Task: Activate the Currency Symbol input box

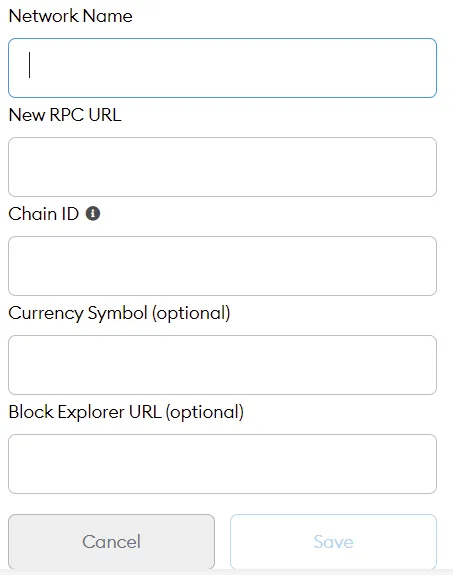Action: pos(222,365)
